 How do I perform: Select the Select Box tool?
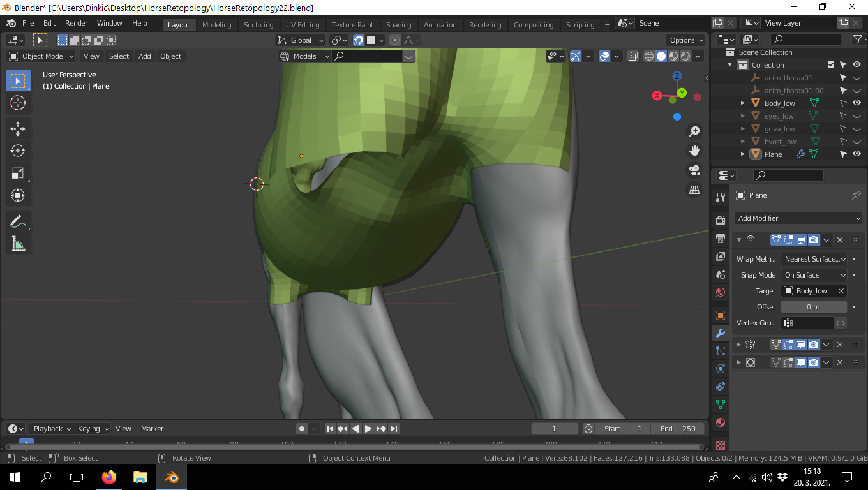pyautogui.click(x=18, y=81)
